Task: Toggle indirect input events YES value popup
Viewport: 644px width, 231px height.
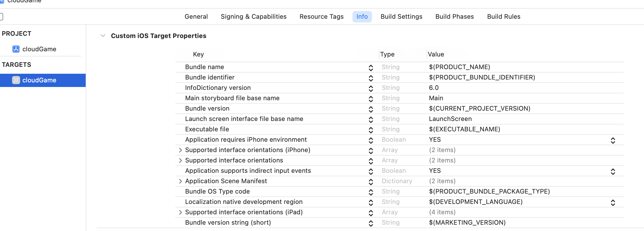Action: 613,171
